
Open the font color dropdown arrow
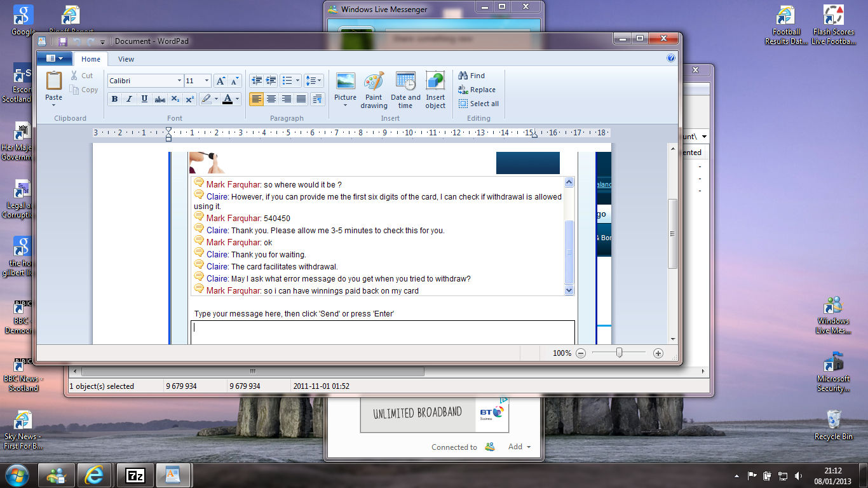pyautogui.click(x=238, y=99)
